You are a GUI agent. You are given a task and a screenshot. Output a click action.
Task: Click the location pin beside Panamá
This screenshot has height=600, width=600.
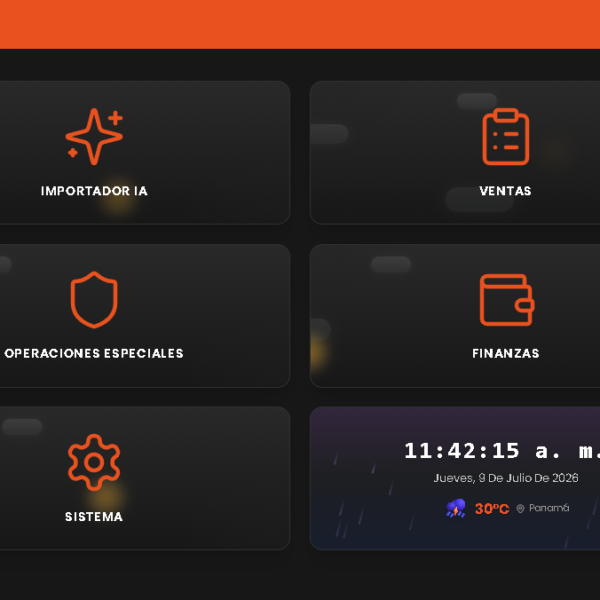(520, 508)
